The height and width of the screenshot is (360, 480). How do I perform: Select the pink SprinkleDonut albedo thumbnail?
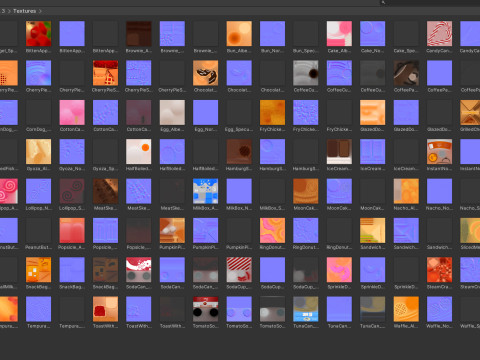pyautogui.click(x=339, y=270)
